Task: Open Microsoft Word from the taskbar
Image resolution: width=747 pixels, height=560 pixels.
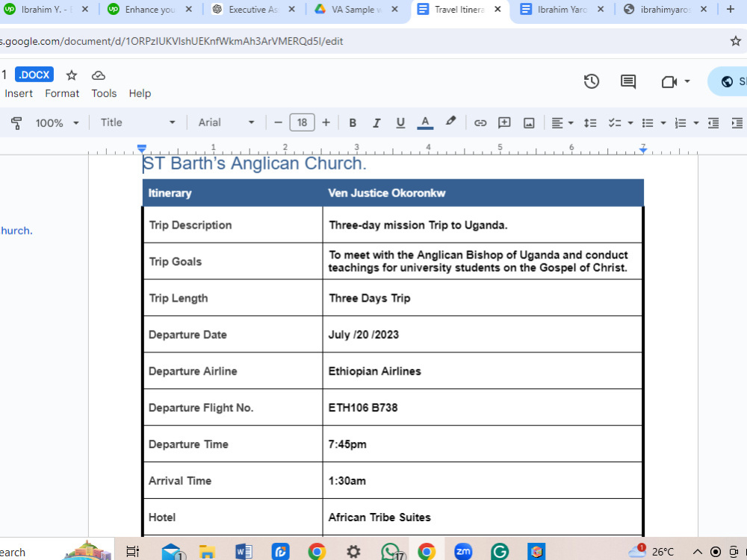Action: coord(244,552)
